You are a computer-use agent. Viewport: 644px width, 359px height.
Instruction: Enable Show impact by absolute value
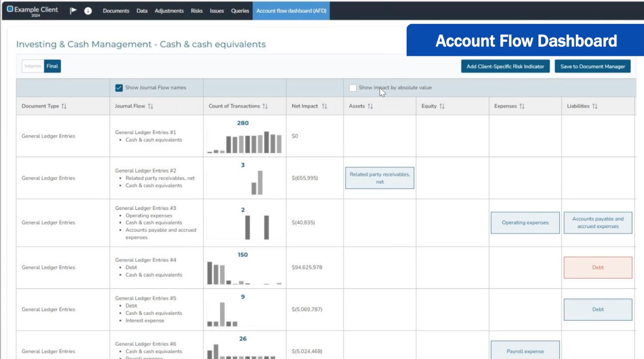[x=353, y=88]
